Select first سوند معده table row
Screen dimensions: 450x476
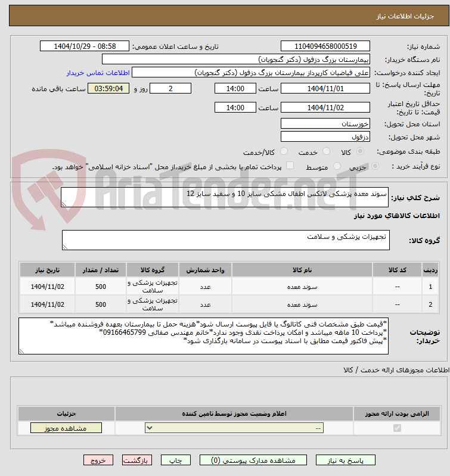tap(229, 287)
